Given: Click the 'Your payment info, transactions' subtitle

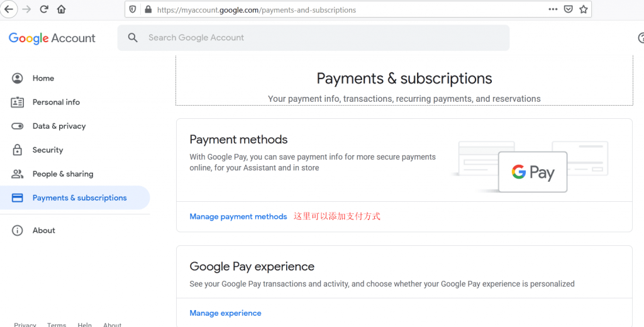Looking at the screenshot, I should [404, 99].
